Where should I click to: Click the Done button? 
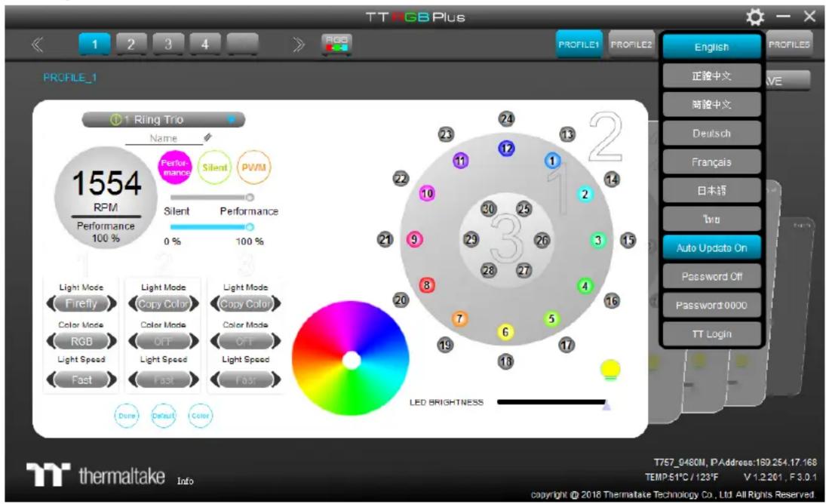pyautogui.click(x=127, y=416)
